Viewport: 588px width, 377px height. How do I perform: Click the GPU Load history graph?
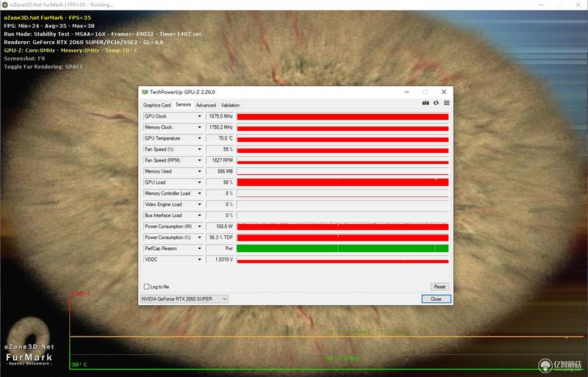pos(343,182)
